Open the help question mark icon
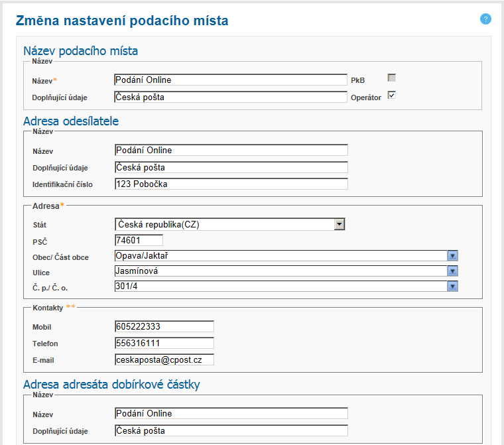504x445 pixels. coord(485,19)
